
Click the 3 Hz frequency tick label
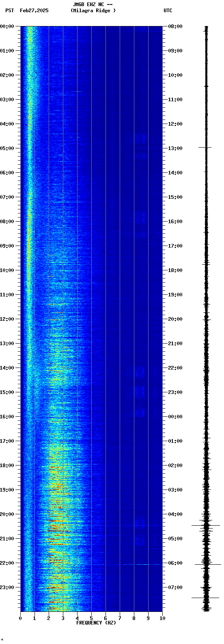pyautogui.click(x=63, y=618)
